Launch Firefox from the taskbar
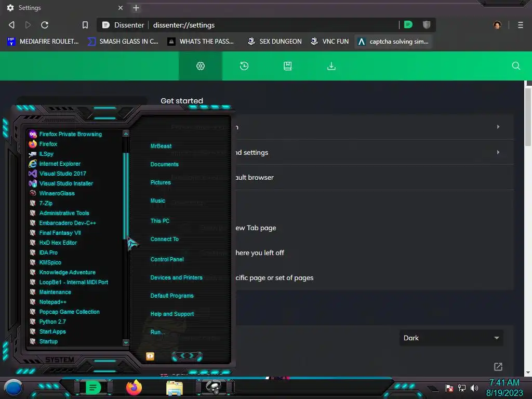The width and height of the screenshot is (532, 399). [134, 388]
